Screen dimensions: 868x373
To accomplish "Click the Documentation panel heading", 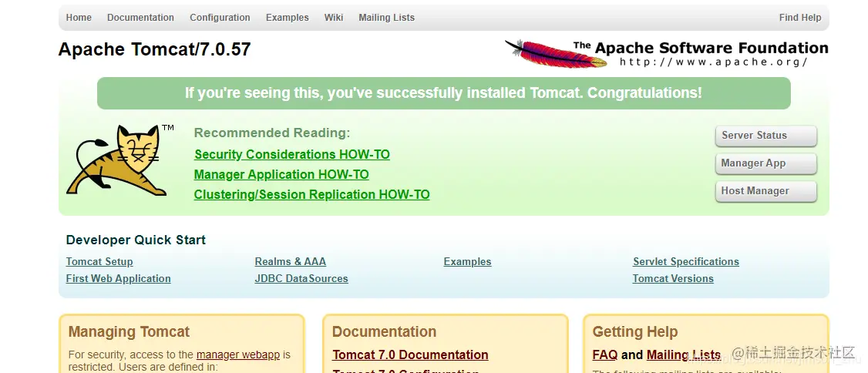I will (384, 332).
